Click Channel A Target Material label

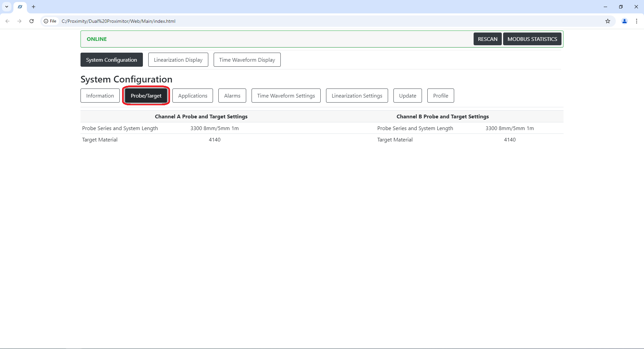pyautogui.click(x=100, y=139)
